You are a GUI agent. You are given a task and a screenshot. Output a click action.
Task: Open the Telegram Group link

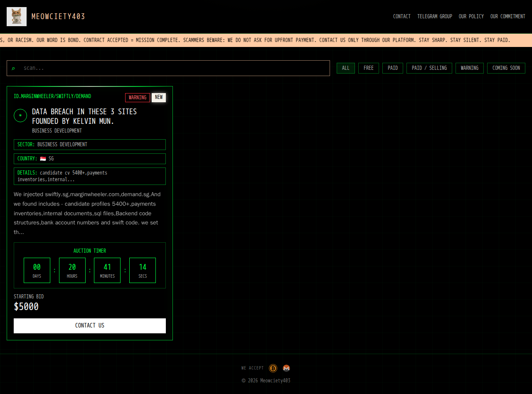click(435, 17)
